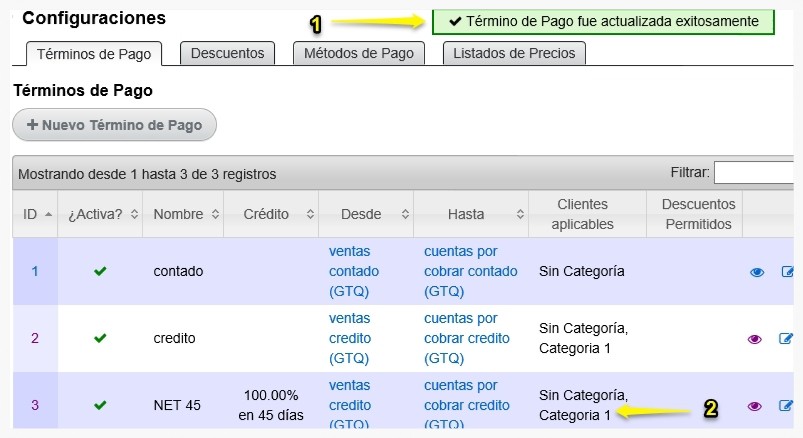Focus the Filtrar search field

tap(754, 173)
